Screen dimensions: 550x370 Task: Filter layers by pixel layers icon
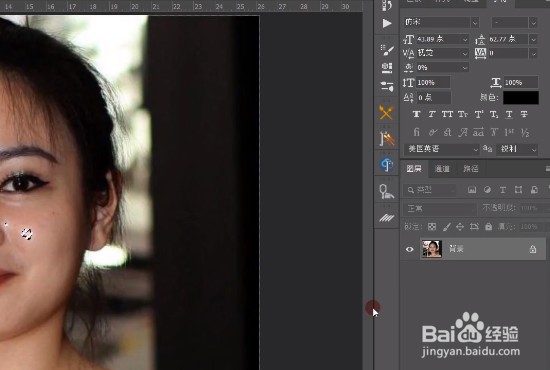coord(472,190)
